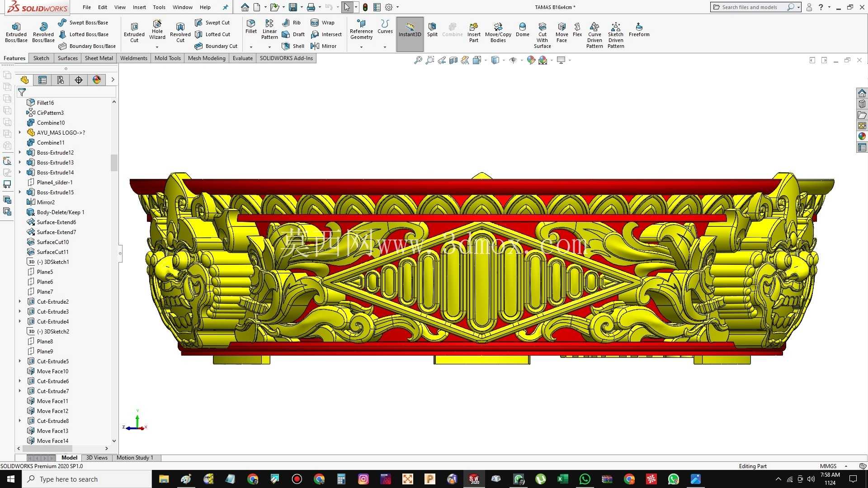Open the Fillet dropdown arrow
This screenshot has width=868, height=488.
pos(251,47)
